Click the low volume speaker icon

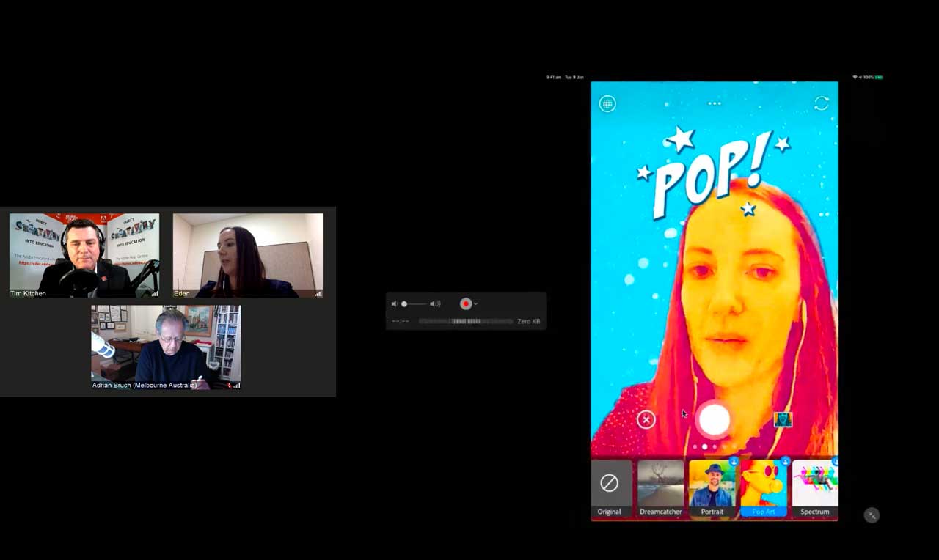tap(394, 303)
